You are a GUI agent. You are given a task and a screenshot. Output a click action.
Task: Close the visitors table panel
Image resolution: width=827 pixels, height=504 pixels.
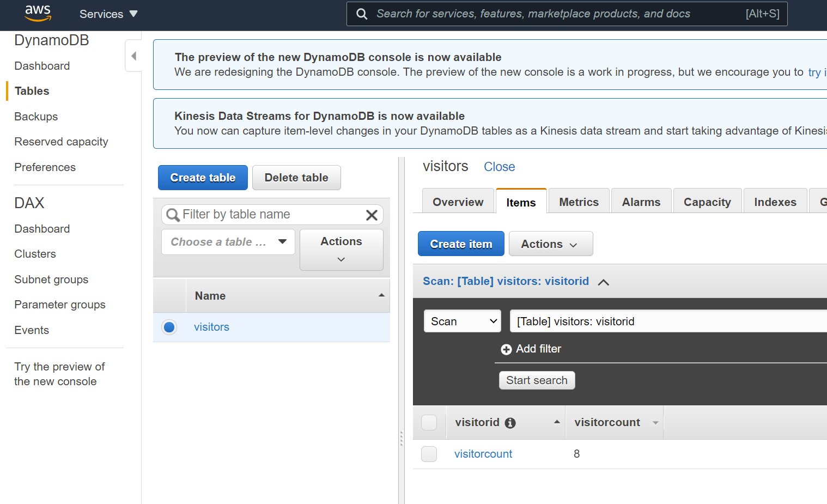tap(499, 167)
